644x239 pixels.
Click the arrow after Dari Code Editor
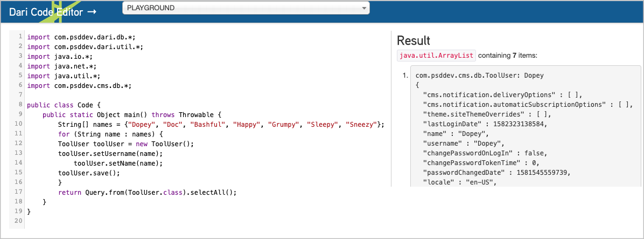coord(93,12)
